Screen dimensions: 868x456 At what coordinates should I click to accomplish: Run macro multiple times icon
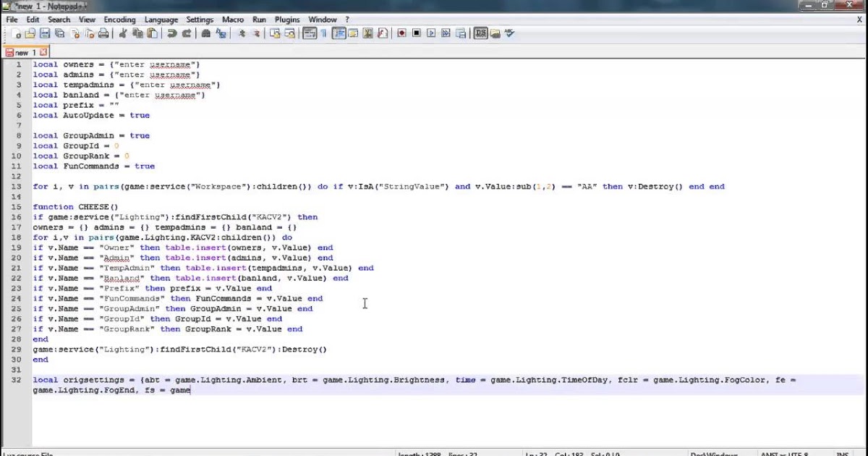tap(445, 33)
